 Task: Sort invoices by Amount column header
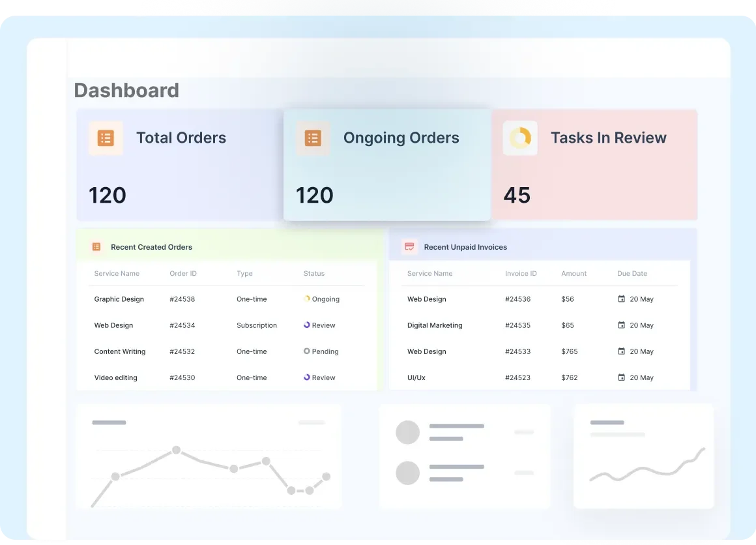click(574, 274)
